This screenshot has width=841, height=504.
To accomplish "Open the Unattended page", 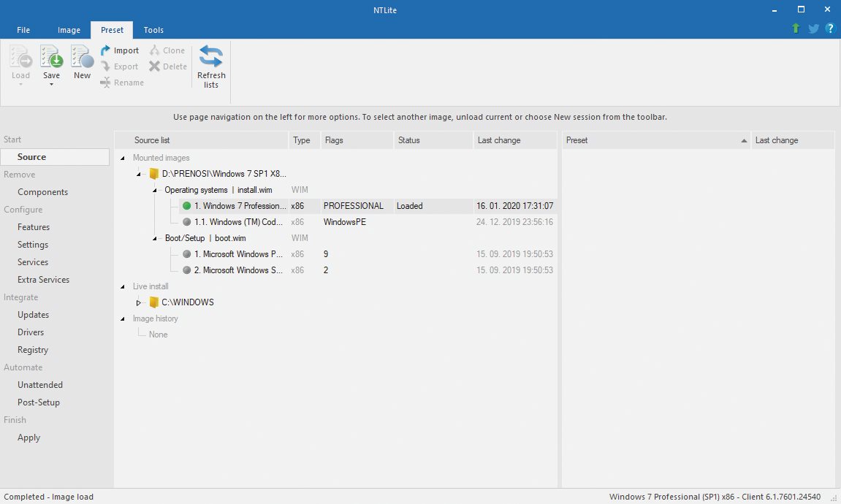I will pyautogui.click(x=40, y=385).
